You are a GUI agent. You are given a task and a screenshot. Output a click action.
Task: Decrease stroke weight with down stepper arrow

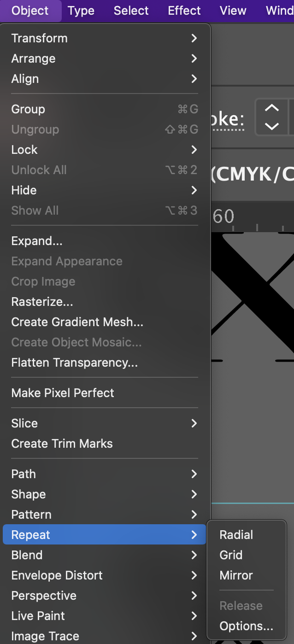tap(272, 126)
